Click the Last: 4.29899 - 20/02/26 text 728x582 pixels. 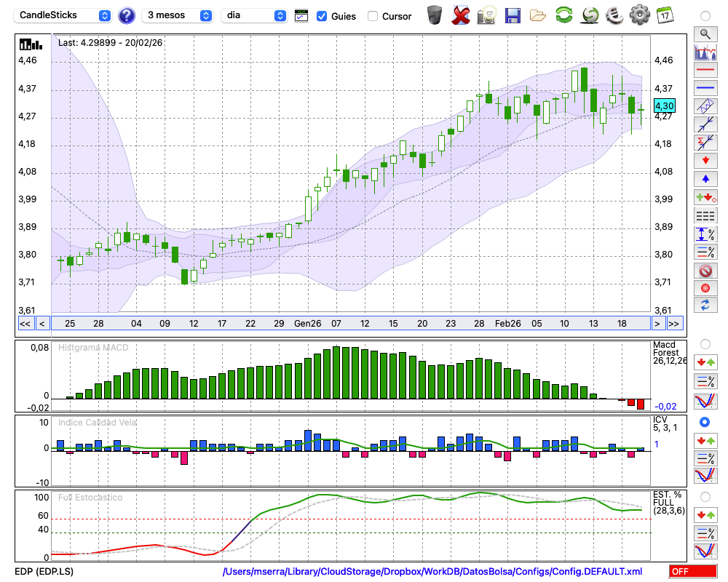(111, 43)
